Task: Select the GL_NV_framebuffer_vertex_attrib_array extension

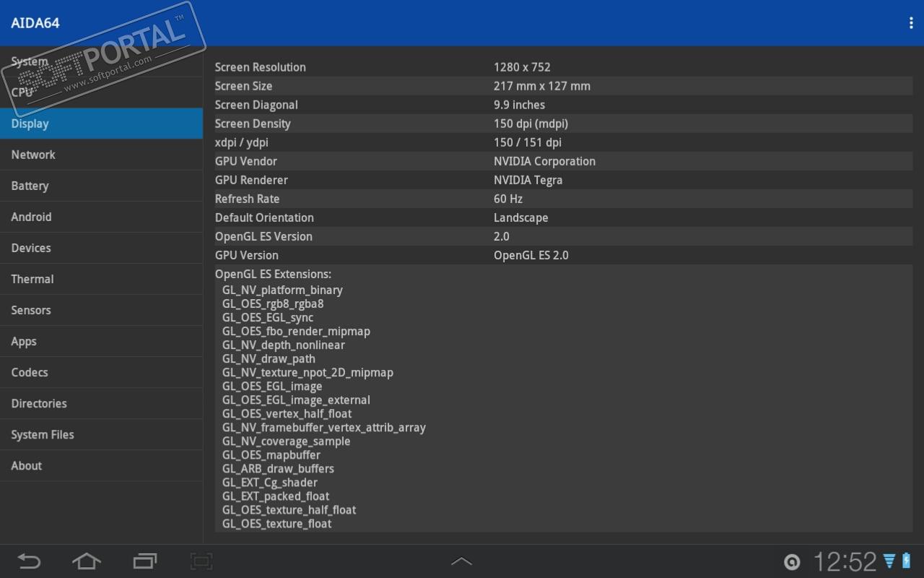Action: pos(324,427)
